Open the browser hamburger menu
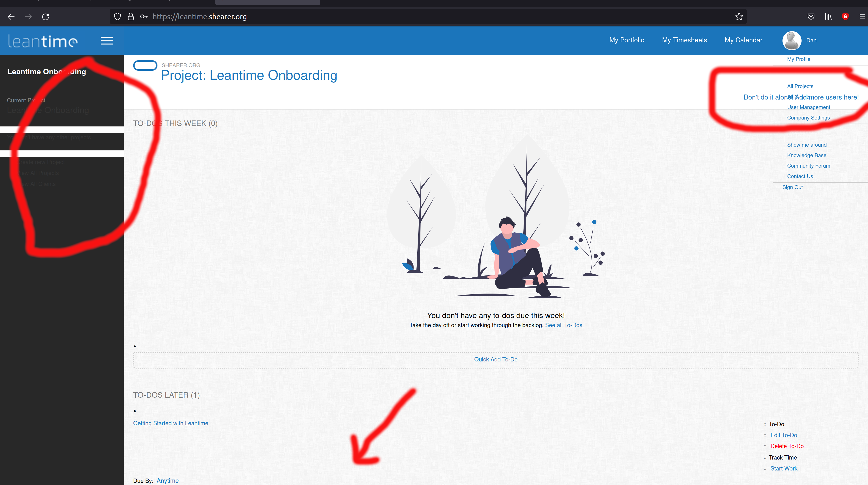This screenshot has height=485, width=868. click(x=862, y=16)
